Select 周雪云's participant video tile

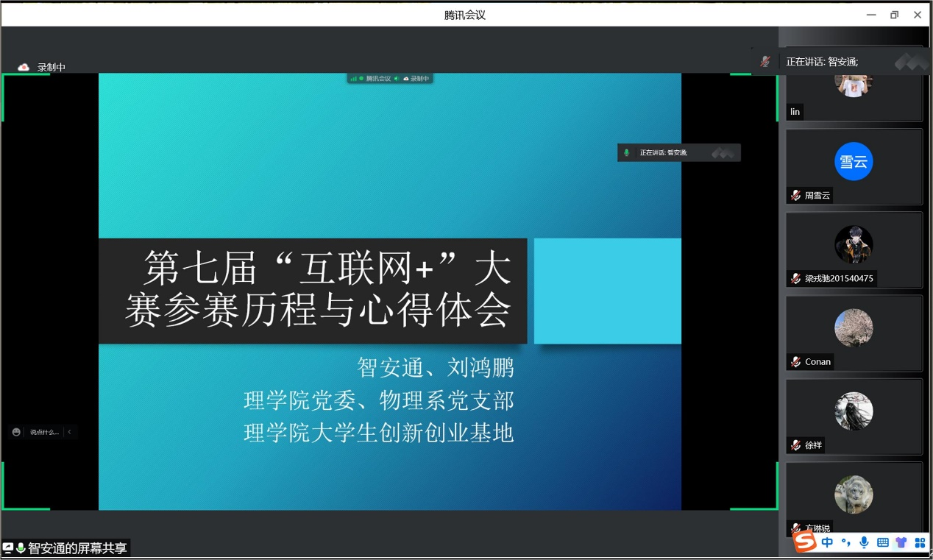click(x=854, y=167)
